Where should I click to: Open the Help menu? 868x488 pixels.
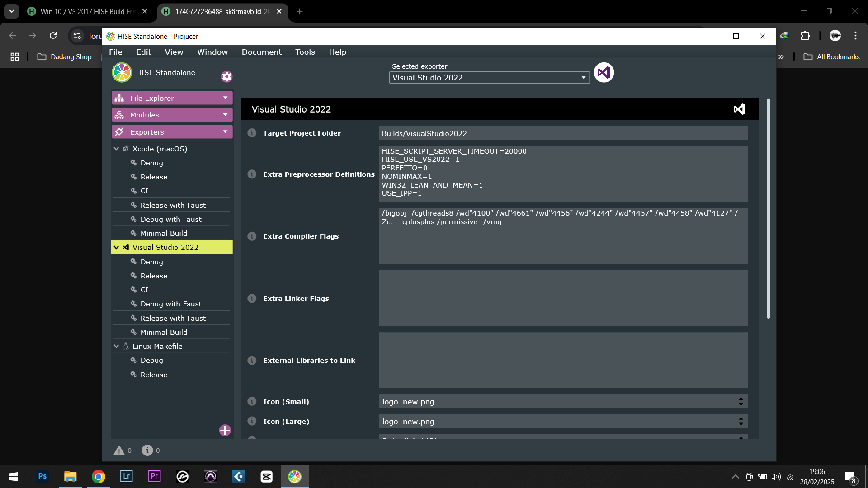pos(338,52)
